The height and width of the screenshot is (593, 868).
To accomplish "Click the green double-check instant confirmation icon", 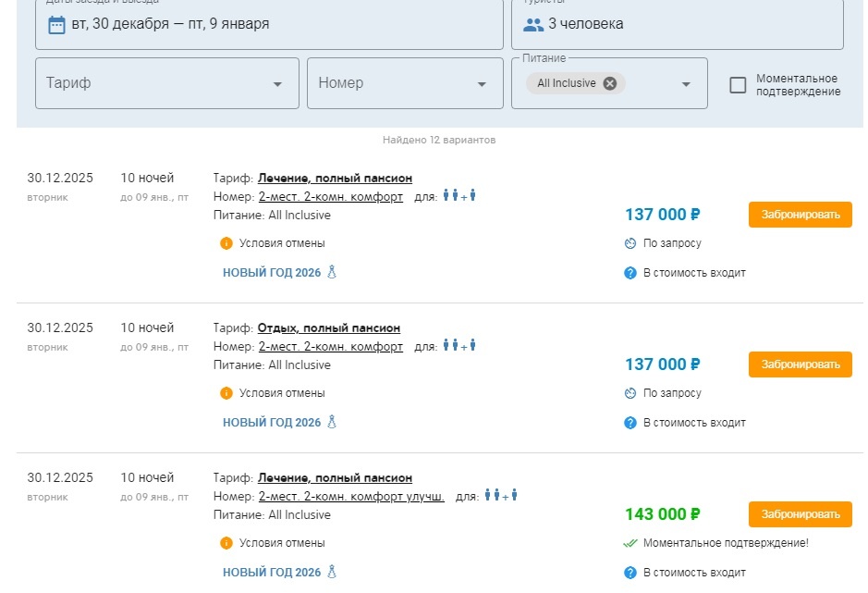I will tap(630, 543).
